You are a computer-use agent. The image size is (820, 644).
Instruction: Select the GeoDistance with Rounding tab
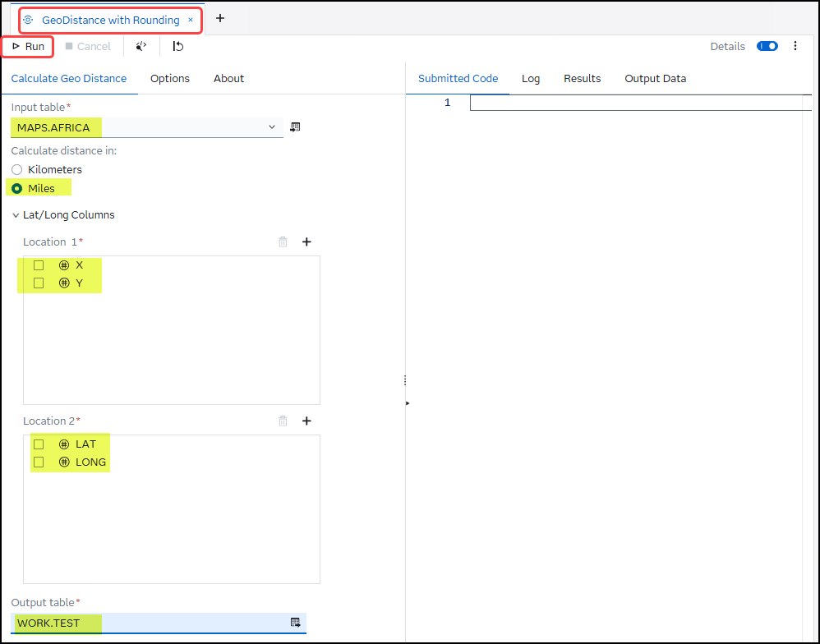click(110, 21)
